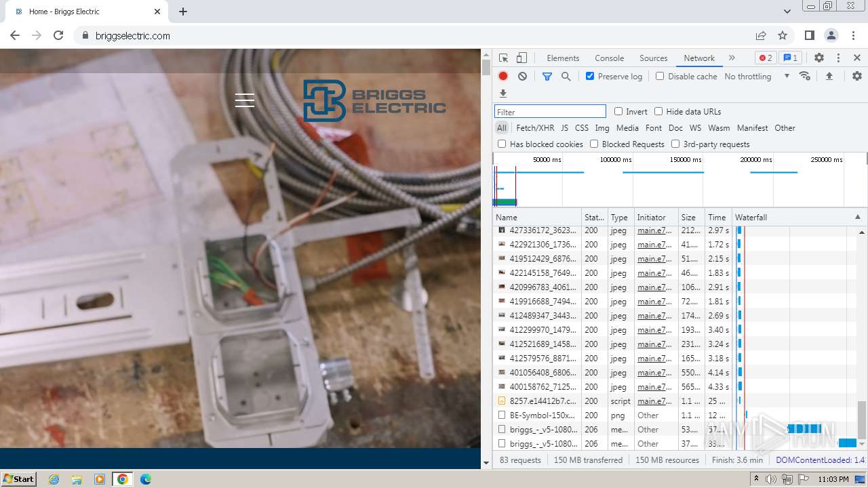Check the Invert filter checkbox

[x=618, y=111]
